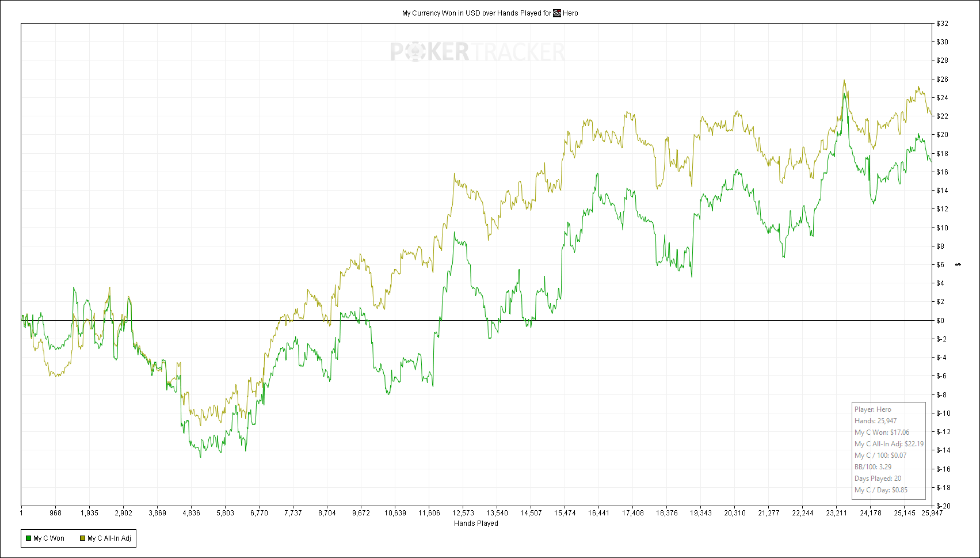The height and width of the screenshot is (558, 980).
Task: Select 'Days Played: 20' in the stats box
Action: 878,479
